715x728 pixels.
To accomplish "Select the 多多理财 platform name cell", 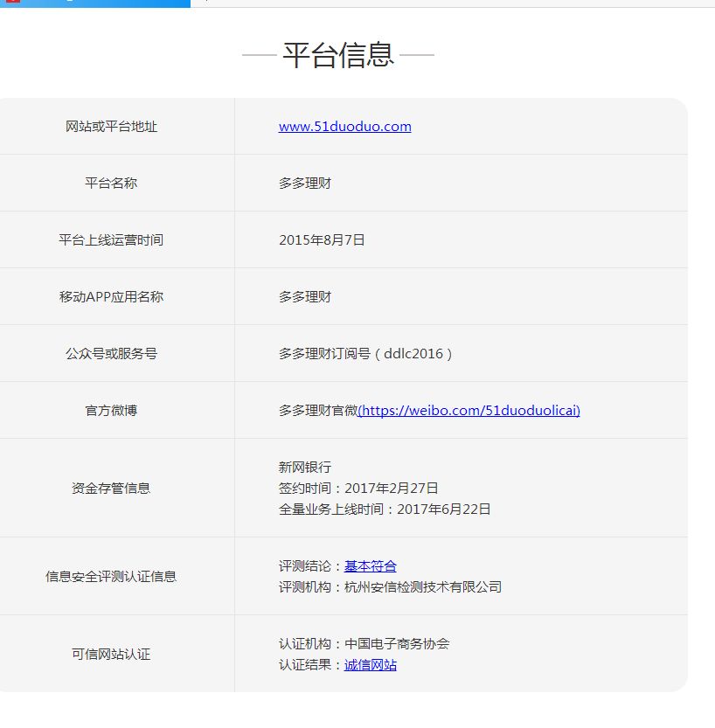I will coord(304,183).
